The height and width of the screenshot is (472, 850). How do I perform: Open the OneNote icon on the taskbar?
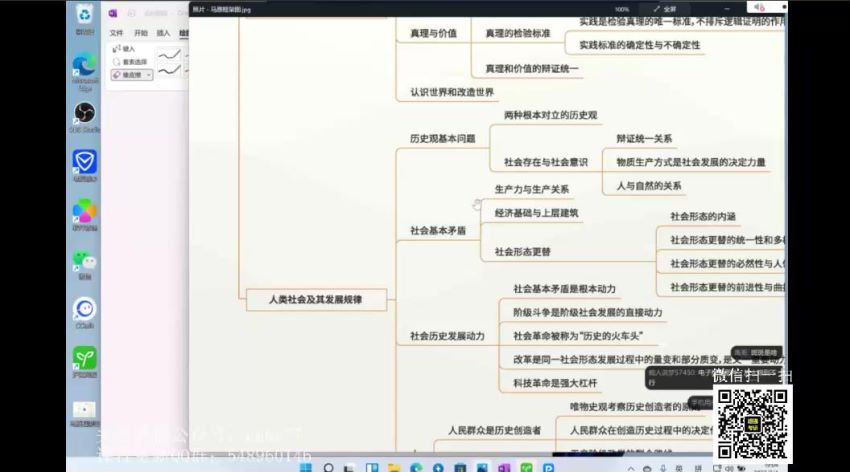pyautogui.click(x=504, y=468)
